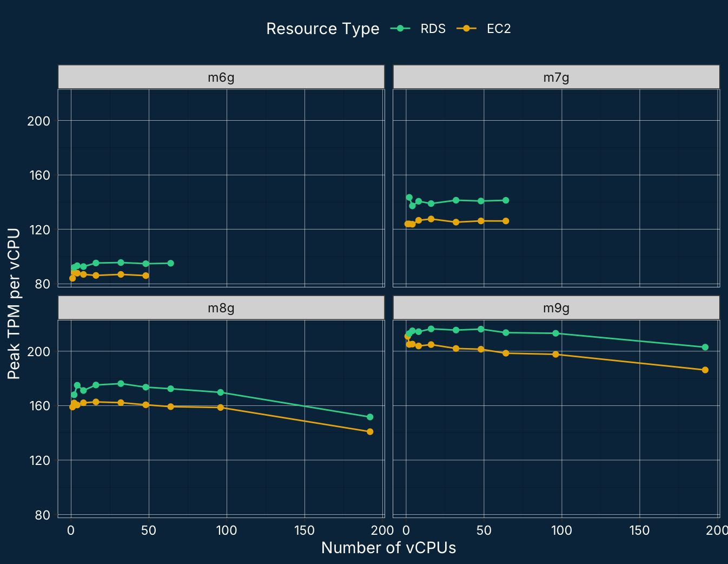This screenshot has height=564, width=728.
Task: Click the 200 y-axis label beside m6g
Action: (x=38, y=121)
